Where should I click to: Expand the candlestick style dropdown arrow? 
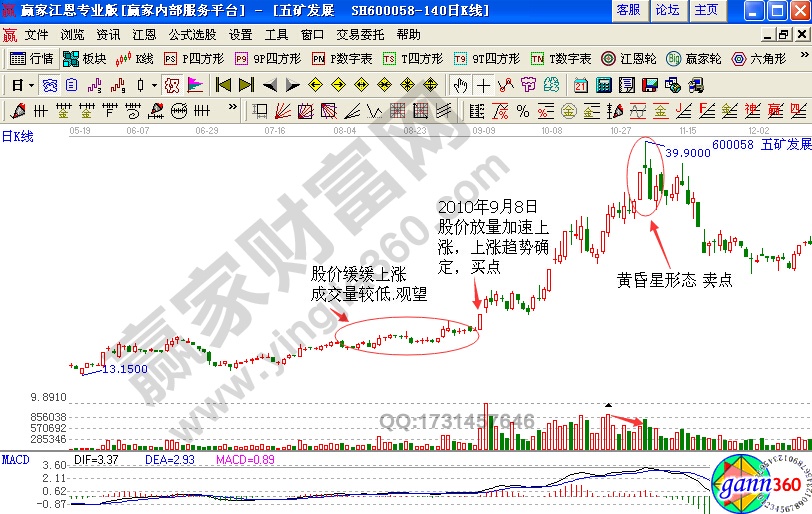click(x=153, y=85)
